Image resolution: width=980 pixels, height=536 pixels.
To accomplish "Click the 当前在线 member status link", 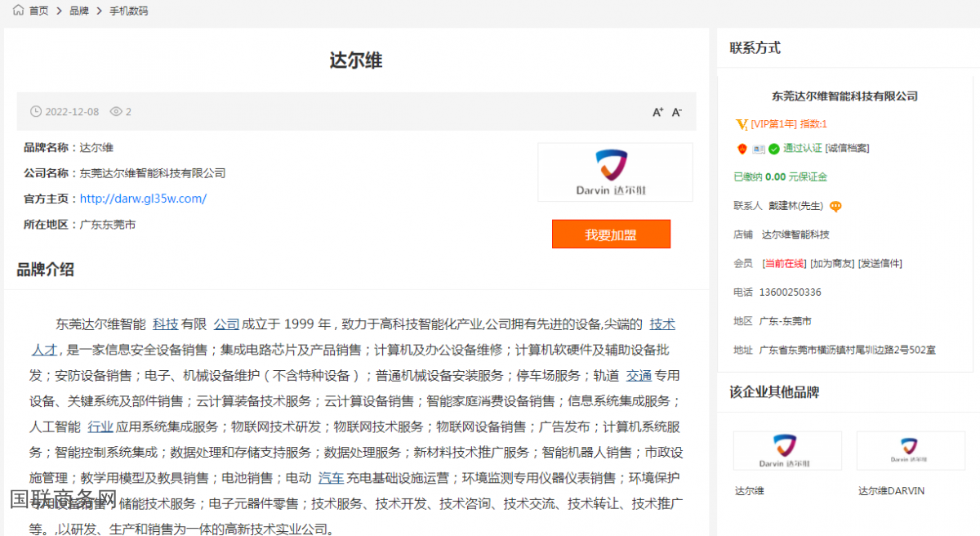I will tap(784, 264).
